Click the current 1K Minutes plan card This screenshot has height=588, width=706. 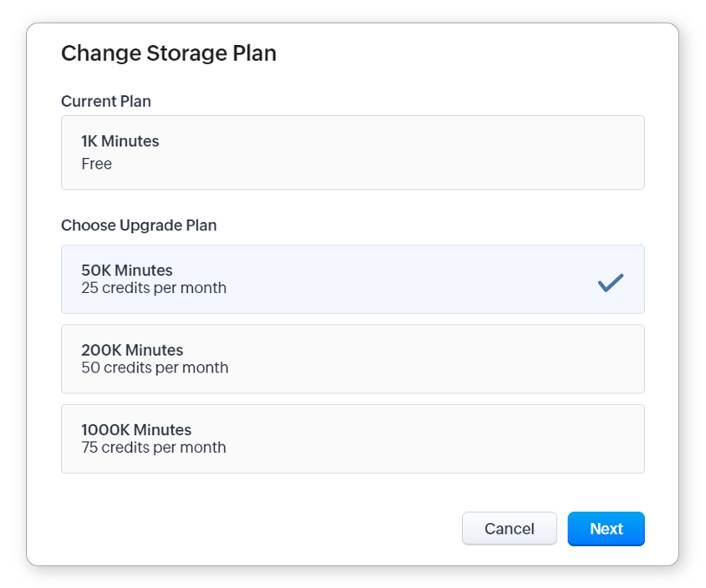coord(352,152)
